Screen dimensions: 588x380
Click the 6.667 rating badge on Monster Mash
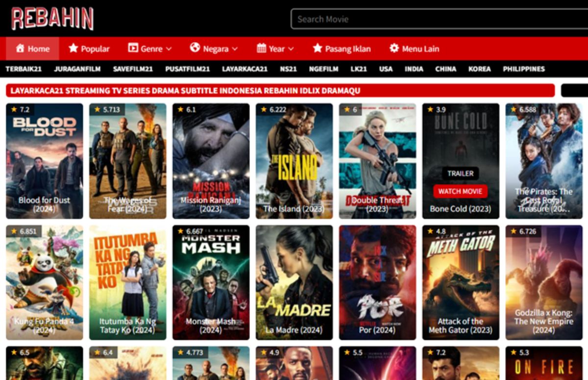[191, 231]
